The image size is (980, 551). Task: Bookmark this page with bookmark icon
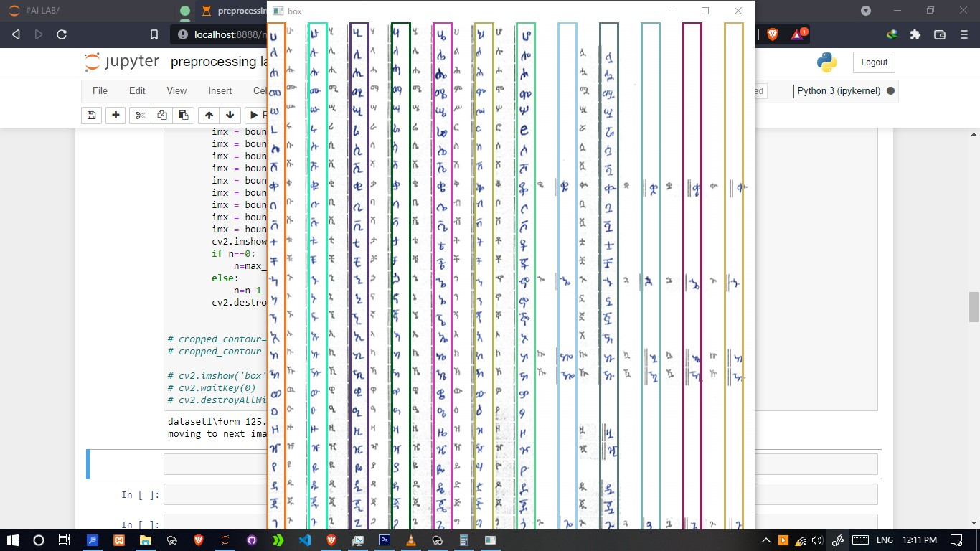(x=154, y=34)
